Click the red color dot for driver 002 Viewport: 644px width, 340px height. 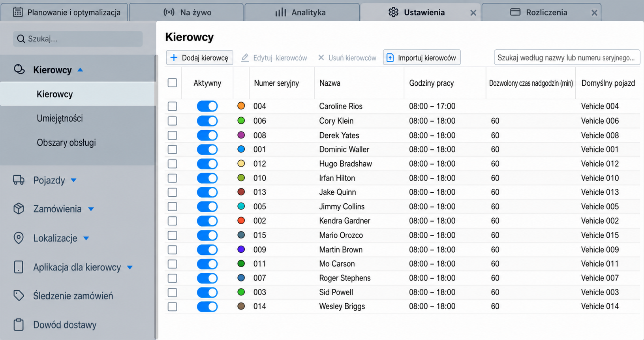[241, 220]
